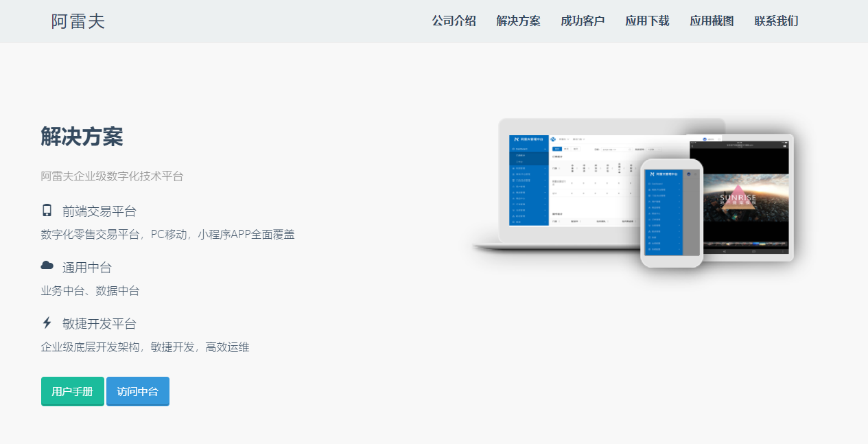Image resolution: width=868 pixels, height=444 pixels.
Task: Click the 解决方案 page heading
Action: [82, 137]
